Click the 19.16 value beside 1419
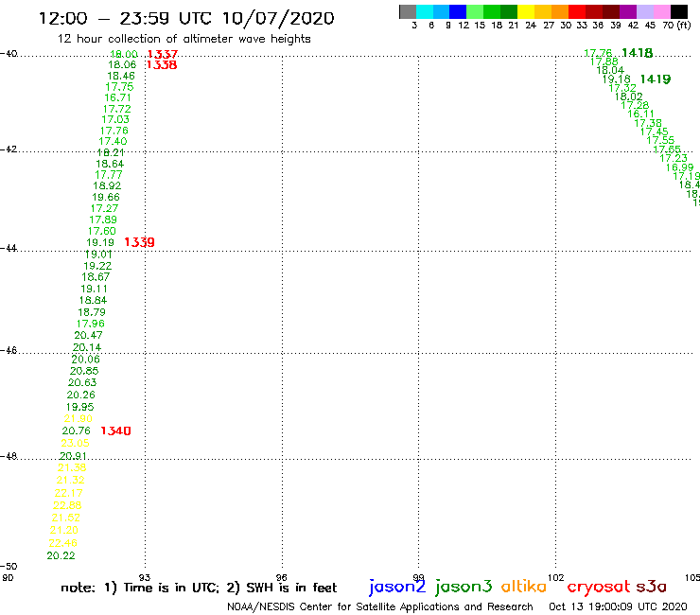The height and width of the screenshot is (615, 700). click(x=616, y=79)
